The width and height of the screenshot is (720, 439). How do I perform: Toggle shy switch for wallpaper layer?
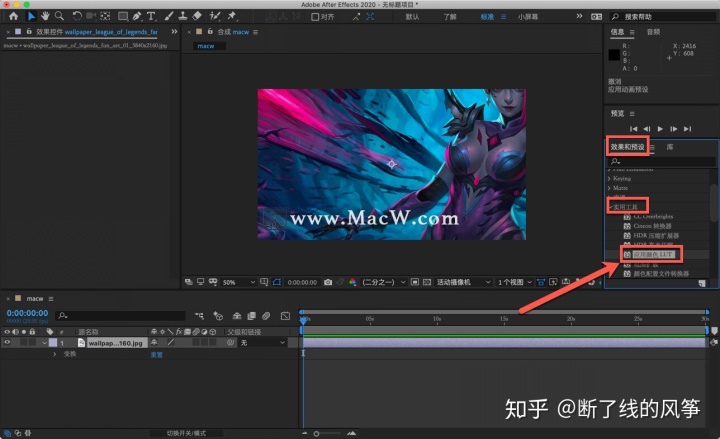pos(154,343)
